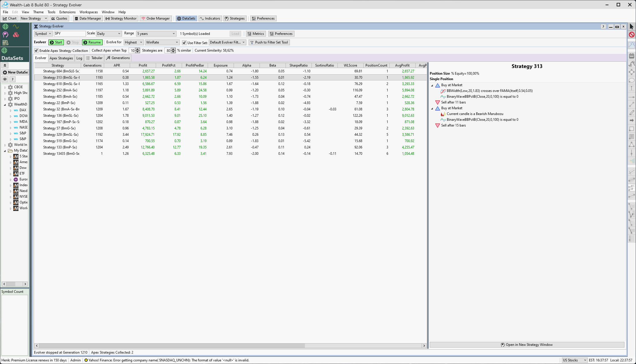636x364 pixels.
Task: Open Scale Daily dropdown
Action: pyautogui.click(x=109, y=34)
